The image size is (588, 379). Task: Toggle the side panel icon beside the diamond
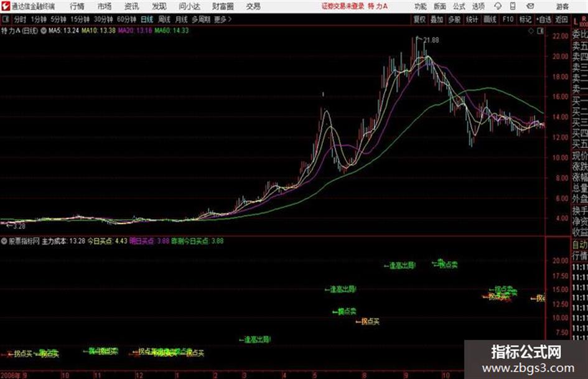[540, 31]
